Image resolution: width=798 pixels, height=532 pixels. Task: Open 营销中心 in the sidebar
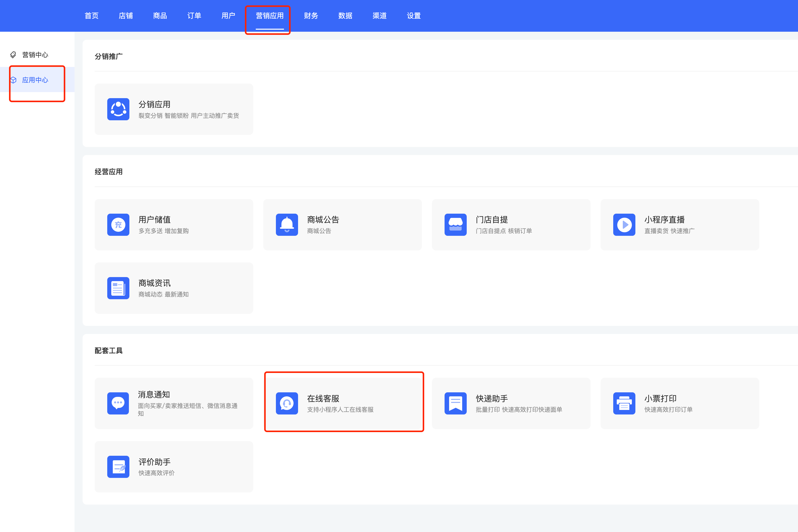tap(35, 55)
